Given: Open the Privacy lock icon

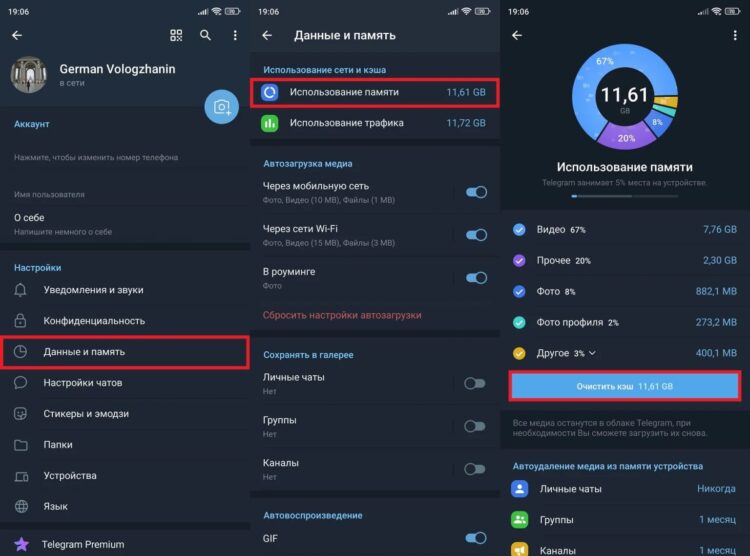Looking at the screenshot, I should click(x=20, y=321).
